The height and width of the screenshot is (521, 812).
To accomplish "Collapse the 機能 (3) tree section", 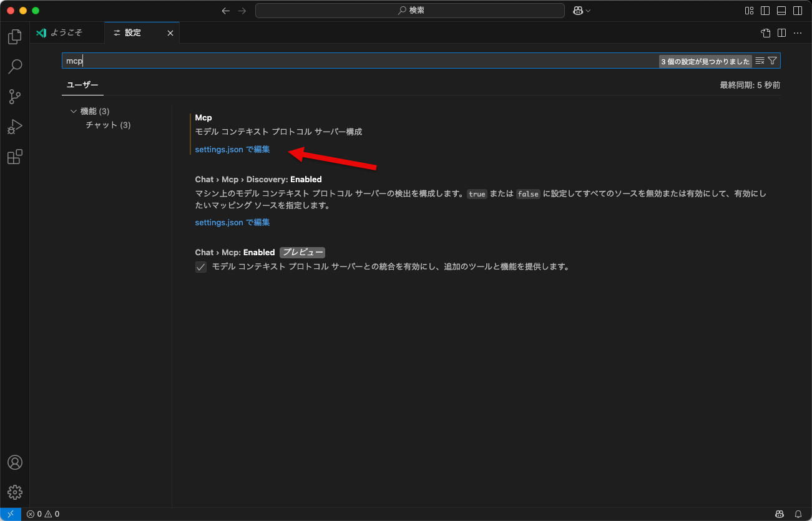I will coord(74,111).
